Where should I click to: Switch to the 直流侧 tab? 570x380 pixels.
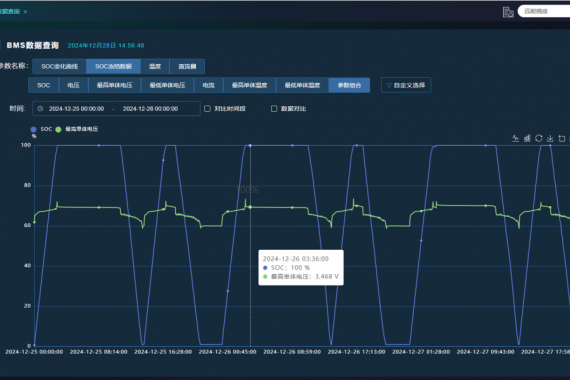pos(187,67)
